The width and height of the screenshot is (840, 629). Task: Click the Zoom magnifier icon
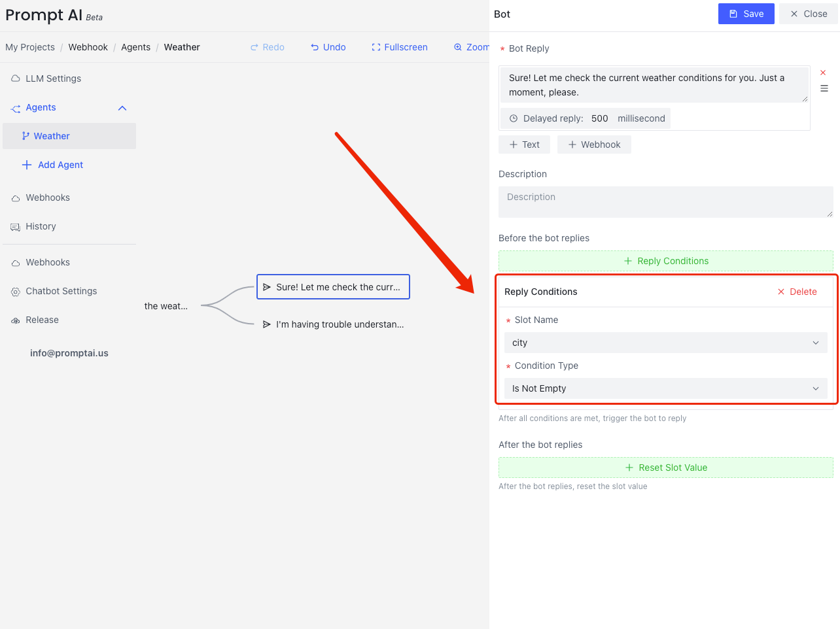point(458,47)
